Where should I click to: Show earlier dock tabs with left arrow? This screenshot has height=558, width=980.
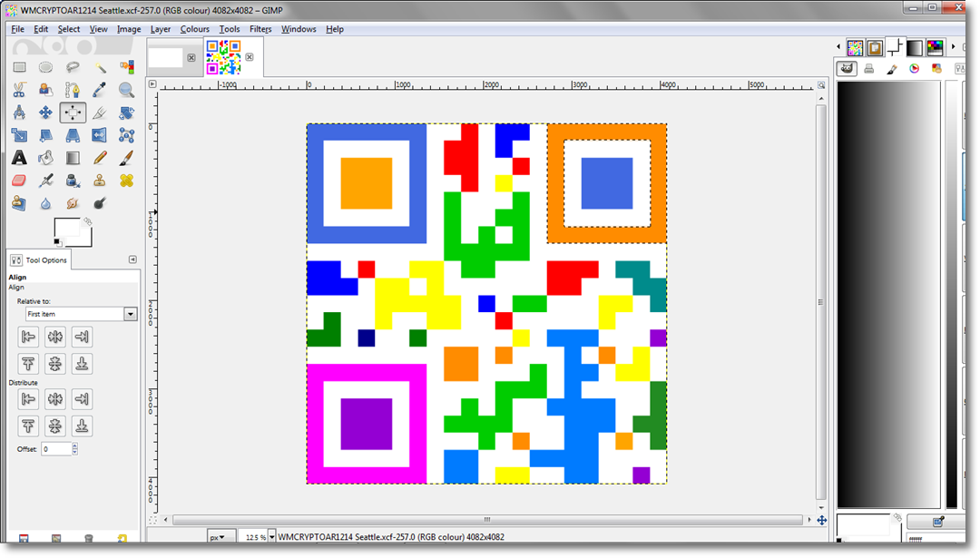(838, 47)
